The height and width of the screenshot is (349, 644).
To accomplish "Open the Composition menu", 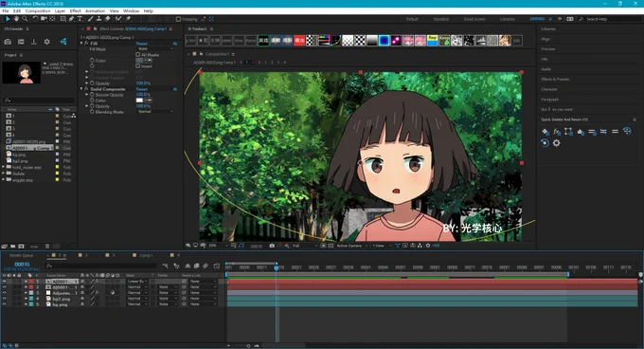I will tap(38, 11).
